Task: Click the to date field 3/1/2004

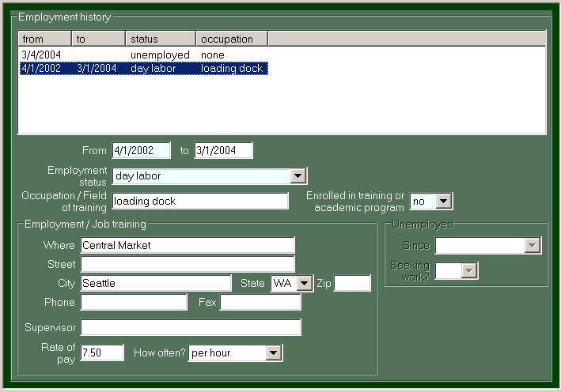Action: (223, 150)
